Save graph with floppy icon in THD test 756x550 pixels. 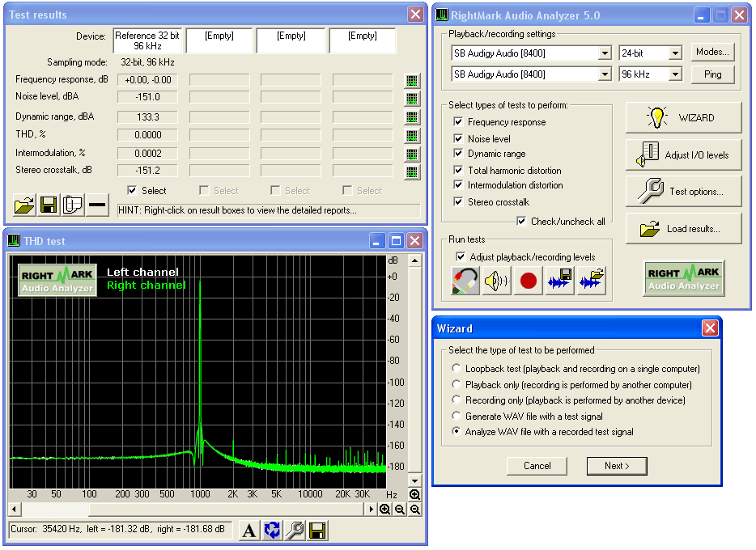pyautogui.click(x=317, y=531)
